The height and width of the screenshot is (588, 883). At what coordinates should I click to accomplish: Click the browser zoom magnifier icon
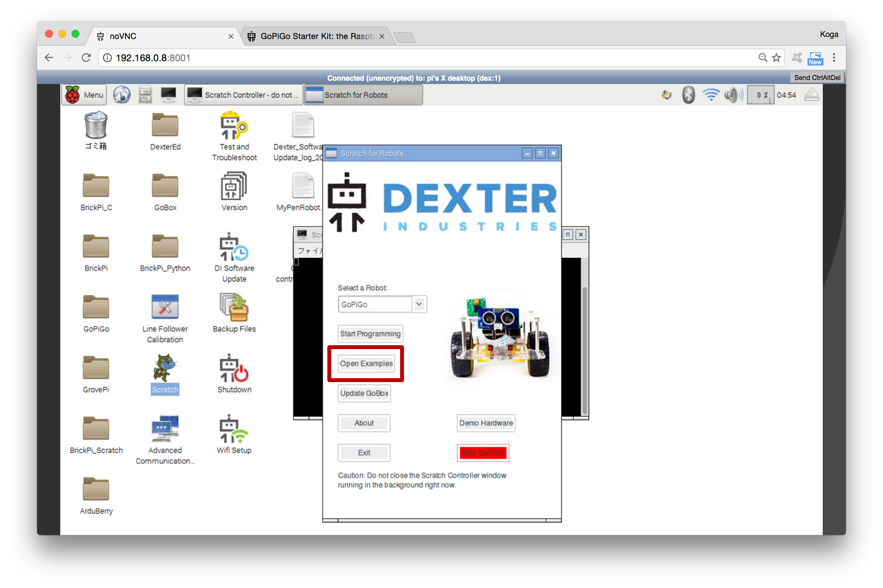[x=763, y=58]
